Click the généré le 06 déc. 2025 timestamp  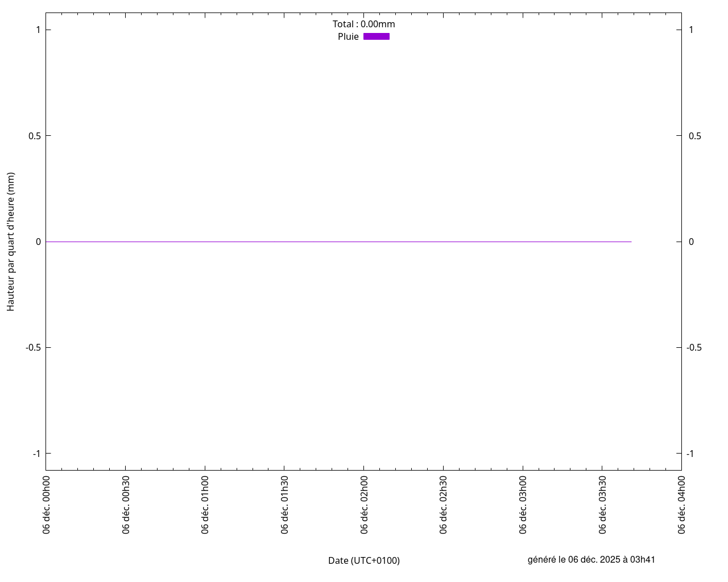tap(591, 559)
